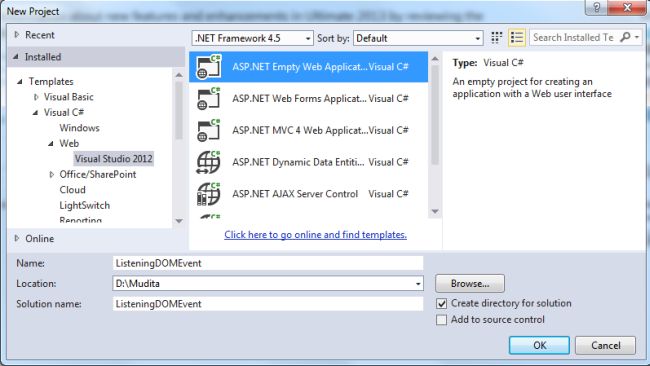Image resolution: width=650 pixels, height=366 pixels.
Task: Open the search options dropdown arrow
Action: pyautogui.click(x=637, y=37)
